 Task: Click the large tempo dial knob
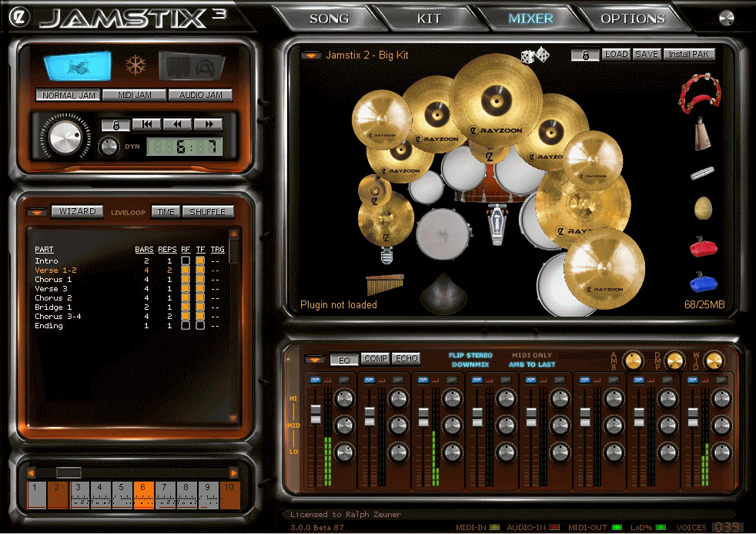[65, 137]
